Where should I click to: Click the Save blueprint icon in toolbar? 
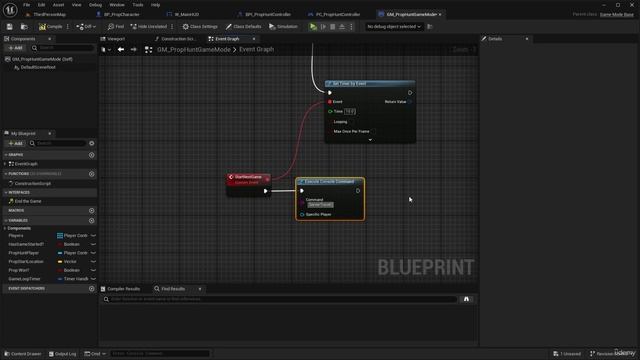pyautogui.click(x=9, y=27)
